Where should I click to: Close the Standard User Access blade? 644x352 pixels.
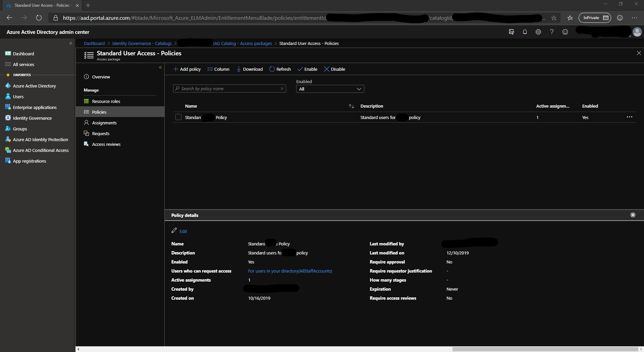[639, 53]
